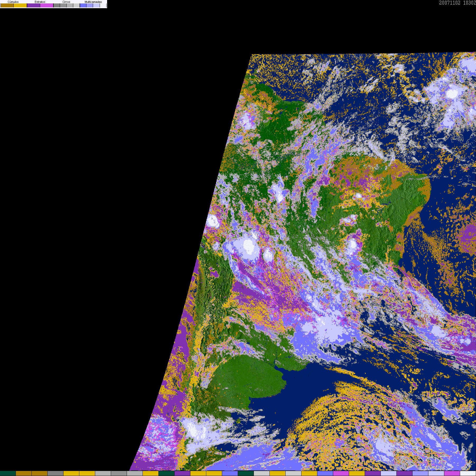
Task: Select the bright yellow Cúmulos legend swatch
Action: point(20,5)
